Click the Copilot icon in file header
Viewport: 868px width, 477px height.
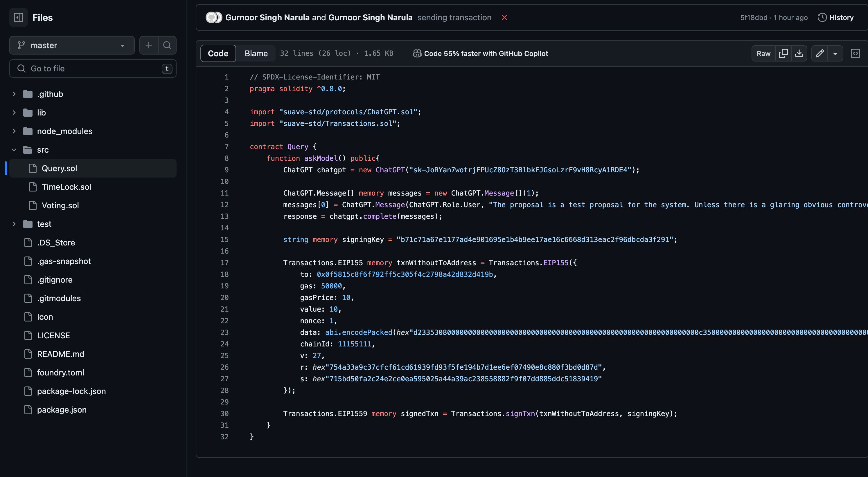[417, 53]
